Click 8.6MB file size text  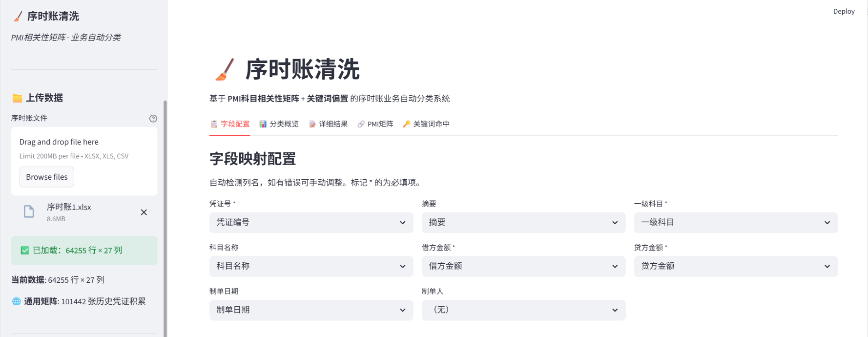pos(56,219)
